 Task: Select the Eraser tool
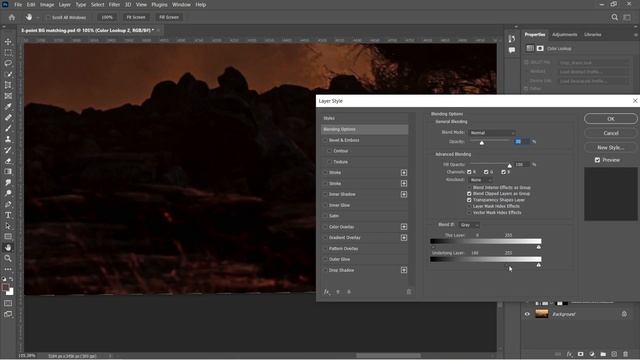8,161
